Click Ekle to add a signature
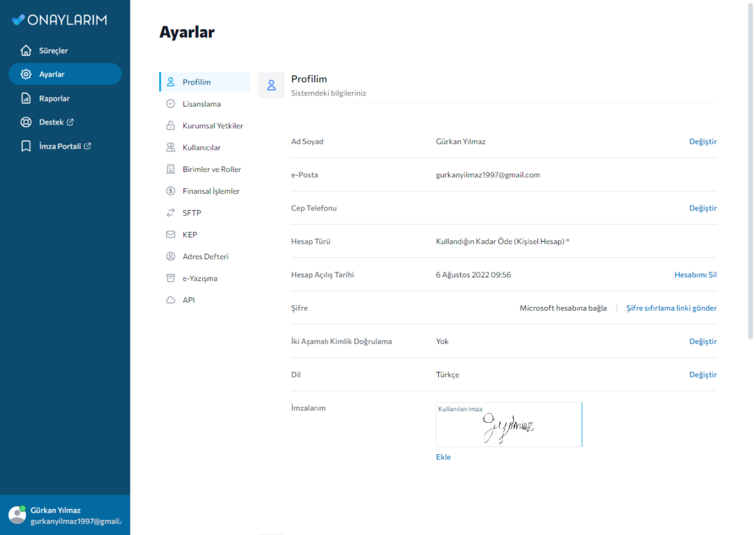This screenshot has width=756, height=535. pyautogui.click(x=443, y=457)
